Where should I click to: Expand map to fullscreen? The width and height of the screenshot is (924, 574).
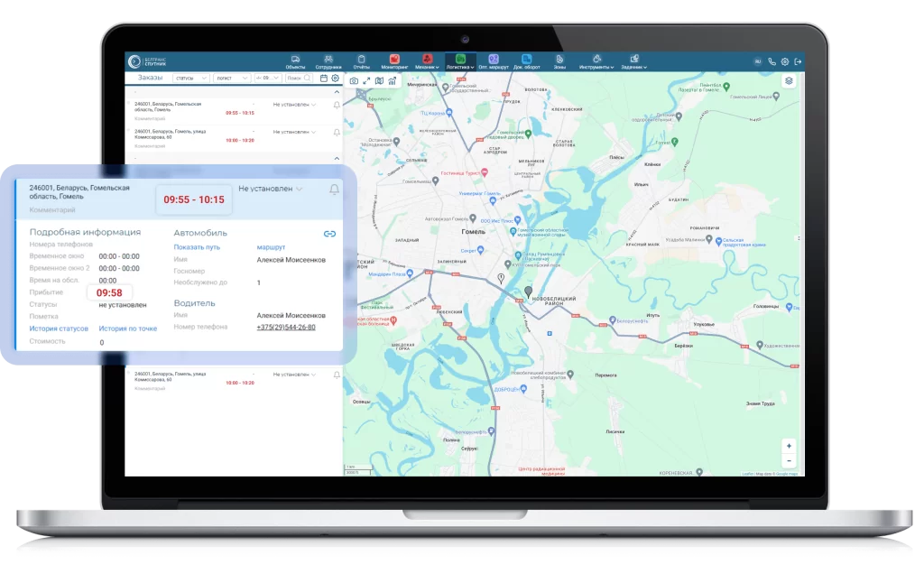point(366,80)
